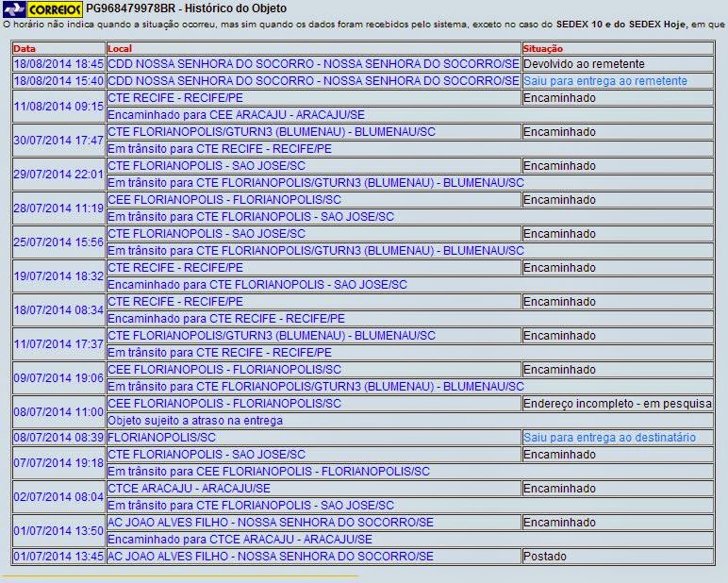Click the 'Postado' status cell
Viewport: 728px width, 583px height.
pos(618,556)
